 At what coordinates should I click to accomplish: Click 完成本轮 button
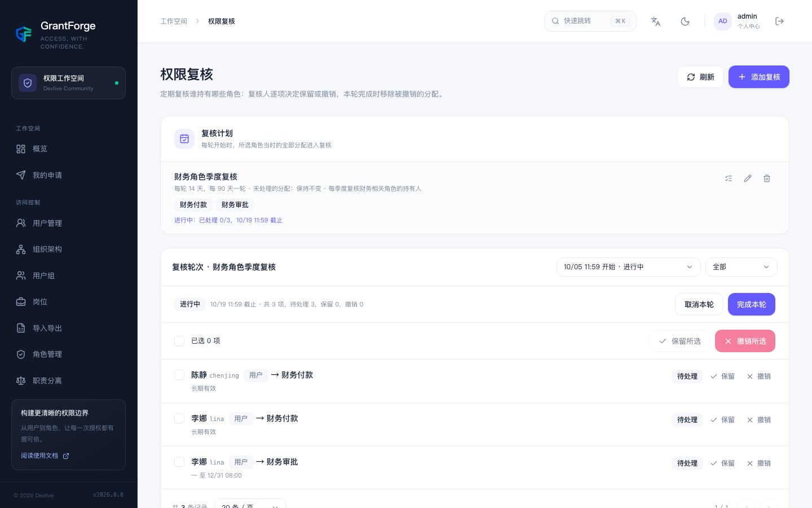752,304
